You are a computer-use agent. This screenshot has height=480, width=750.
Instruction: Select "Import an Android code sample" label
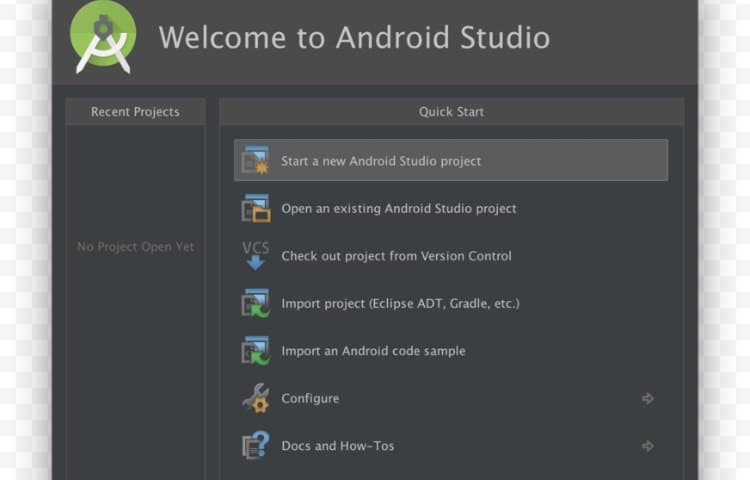(x=373, y=351)
